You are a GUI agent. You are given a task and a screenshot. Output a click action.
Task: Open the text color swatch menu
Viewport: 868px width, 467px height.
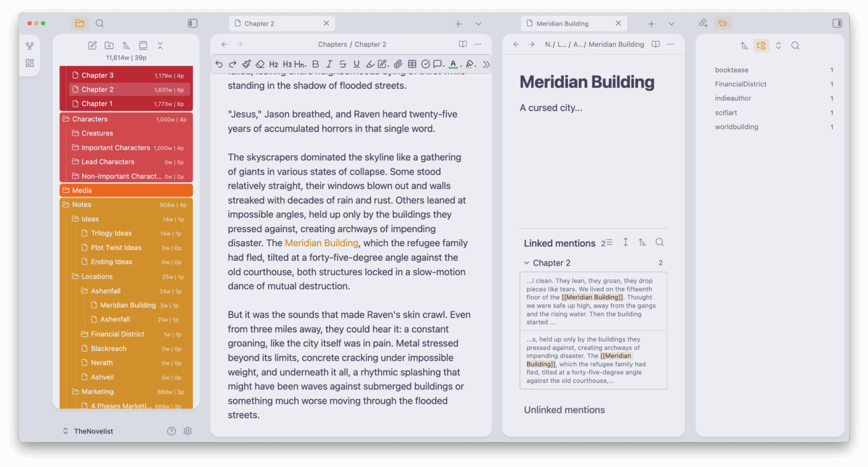453,64
